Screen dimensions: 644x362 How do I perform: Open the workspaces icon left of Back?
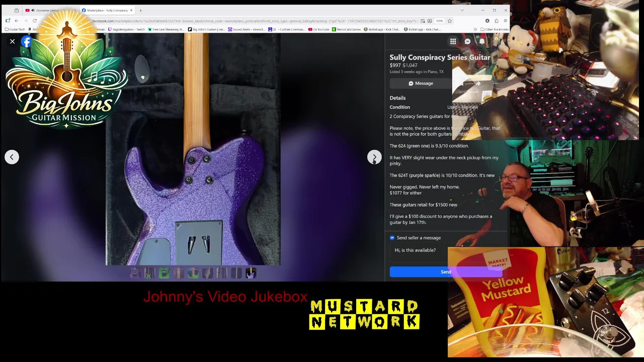tap(8, 21)
